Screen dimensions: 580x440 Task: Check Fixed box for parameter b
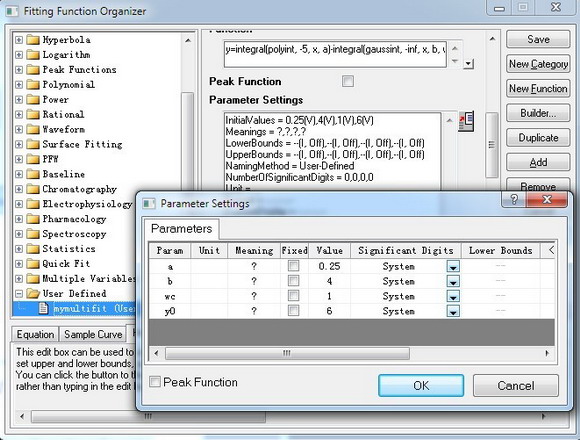point(294,281)
